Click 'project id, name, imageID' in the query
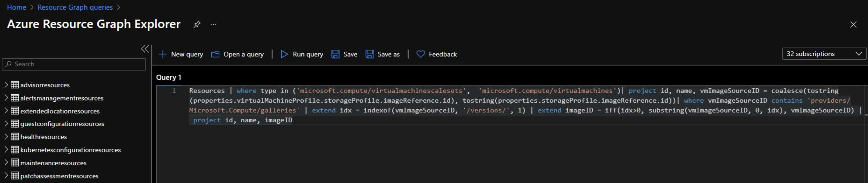Image resolution: width=868 pixels, height=183 pixels. (x=243, y=120)
